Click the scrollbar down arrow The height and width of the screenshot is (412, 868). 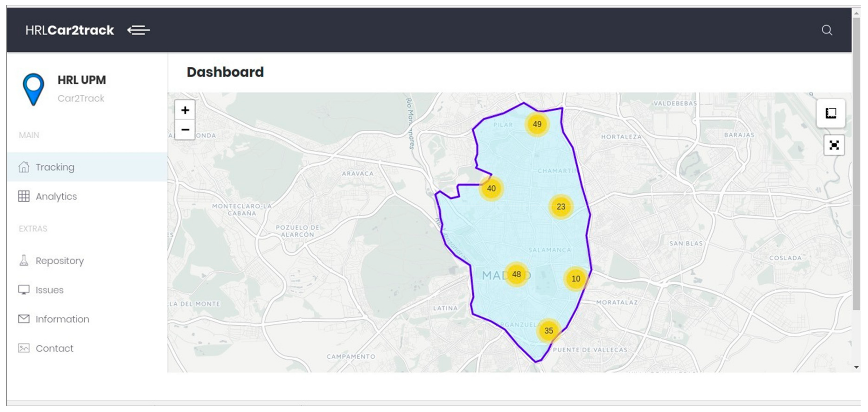point(856,367)
